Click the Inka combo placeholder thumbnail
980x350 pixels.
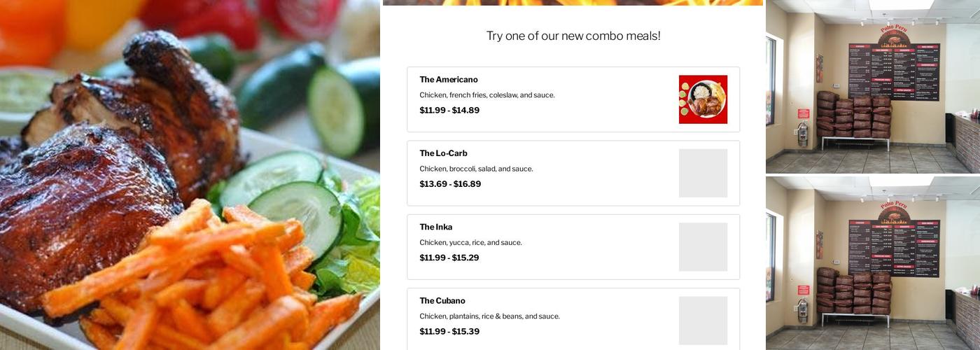pyautogui.click(x=703, y=247)
